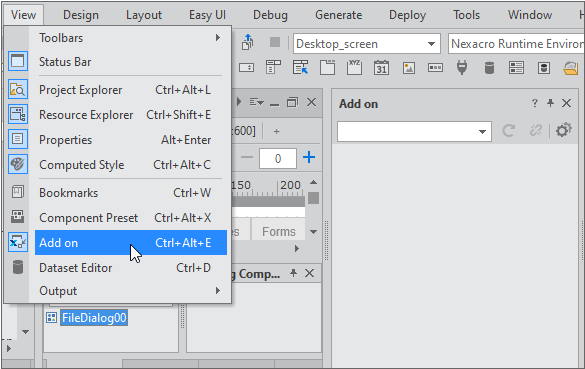Select the ImageViewer component icon

point(409,68)
